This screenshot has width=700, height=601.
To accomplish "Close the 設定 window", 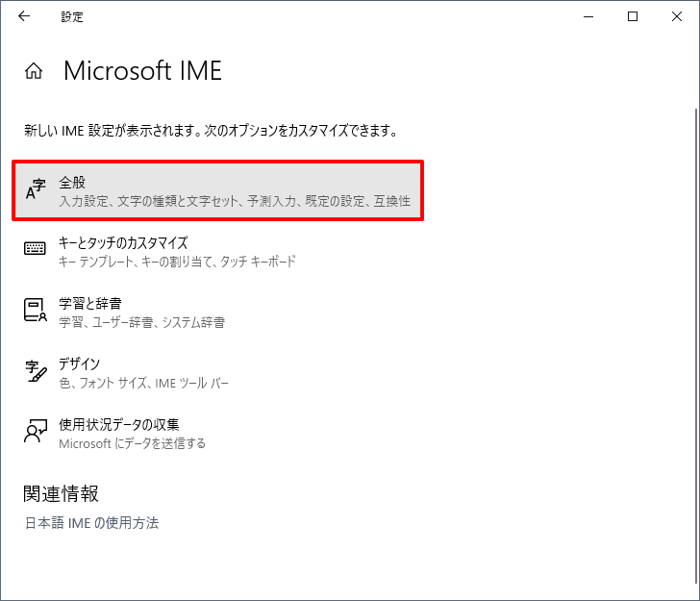I will 677,16.
